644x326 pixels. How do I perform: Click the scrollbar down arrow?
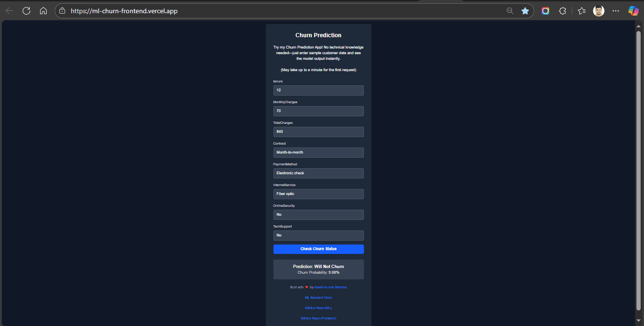639,321
